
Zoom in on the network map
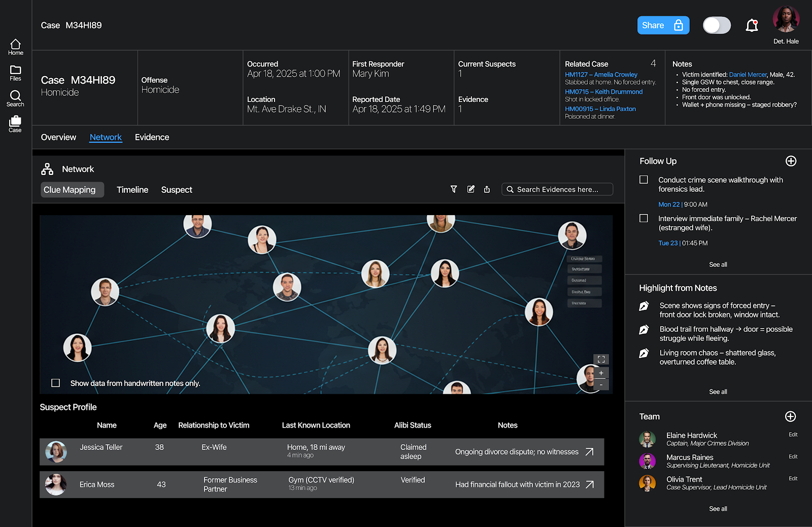(601, 373)
